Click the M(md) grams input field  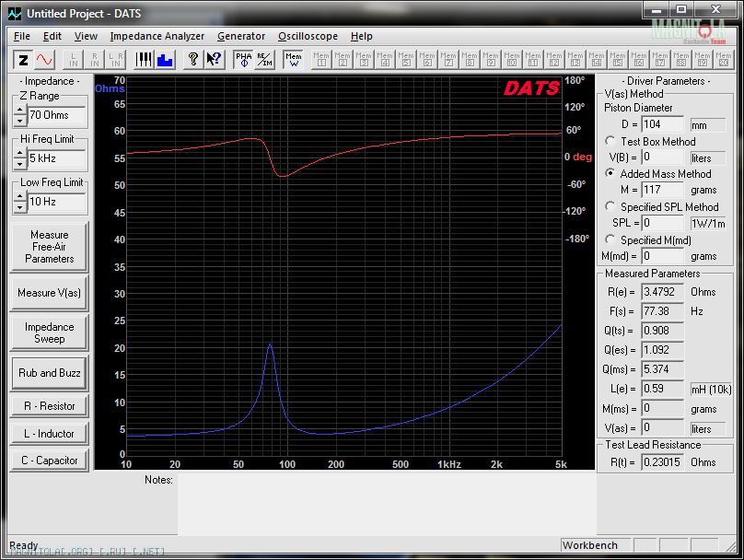click(662, 256)
